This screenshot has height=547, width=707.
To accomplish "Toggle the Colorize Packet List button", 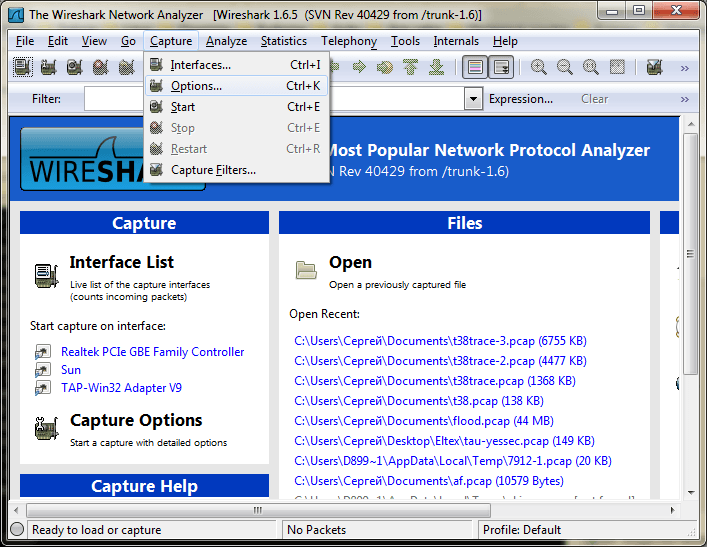I will [x=475, y=68].
